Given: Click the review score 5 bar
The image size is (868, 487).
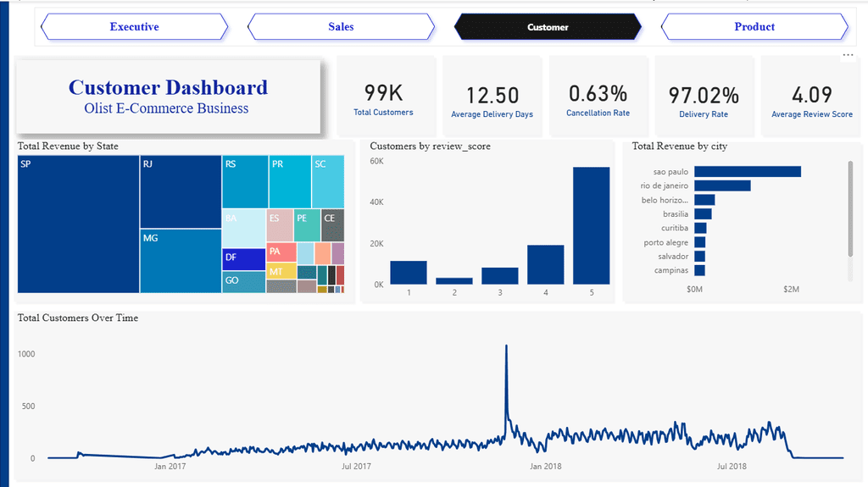Looking at the screenshot, I should click(591, 226).
